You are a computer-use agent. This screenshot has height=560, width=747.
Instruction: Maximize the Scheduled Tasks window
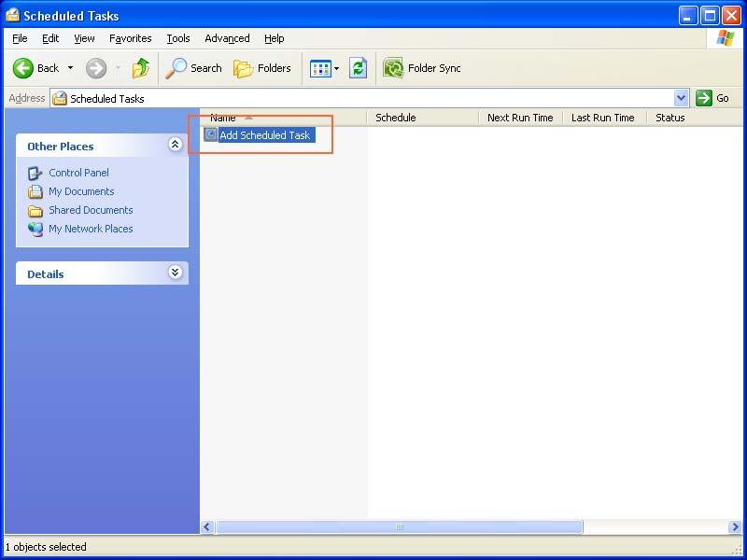710,16
